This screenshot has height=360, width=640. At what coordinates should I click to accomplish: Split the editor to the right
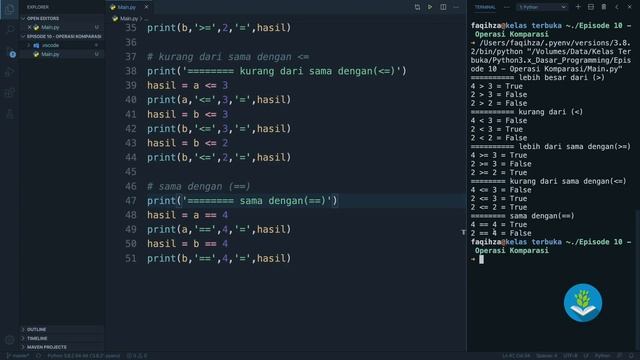tap(443, 7)
